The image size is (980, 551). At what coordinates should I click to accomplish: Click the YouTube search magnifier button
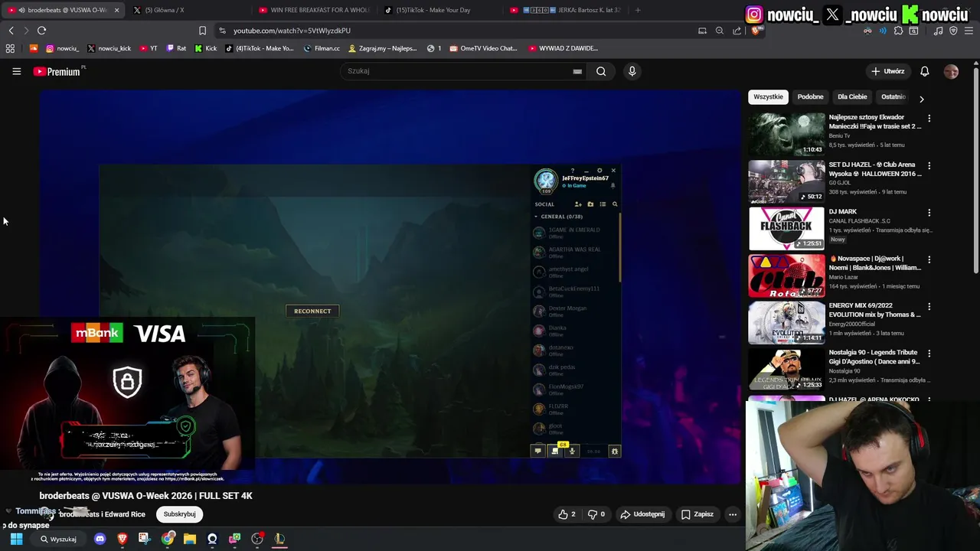click(601, 71)
